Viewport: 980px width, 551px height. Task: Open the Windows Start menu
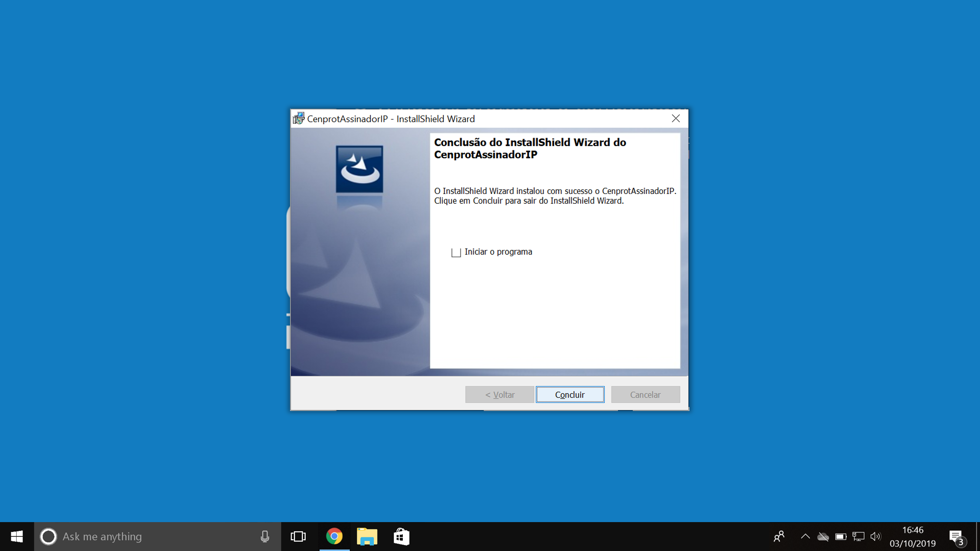(17, 537)
